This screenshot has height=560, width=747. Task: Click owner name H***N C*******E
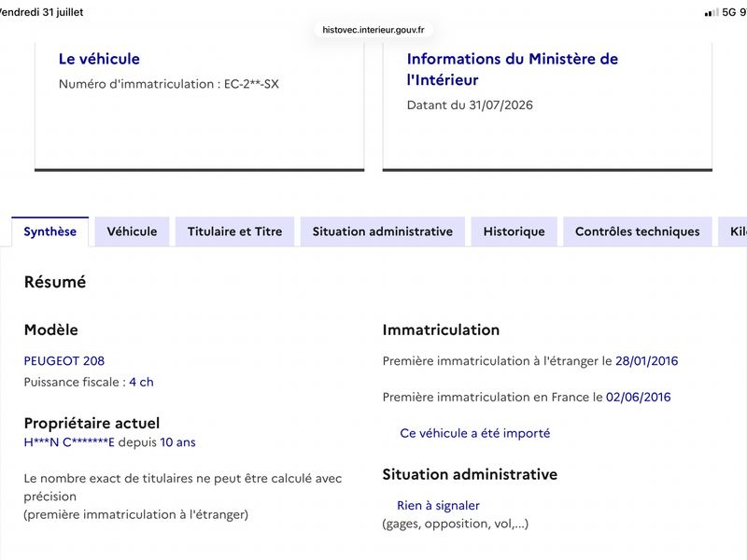(69, 442)
